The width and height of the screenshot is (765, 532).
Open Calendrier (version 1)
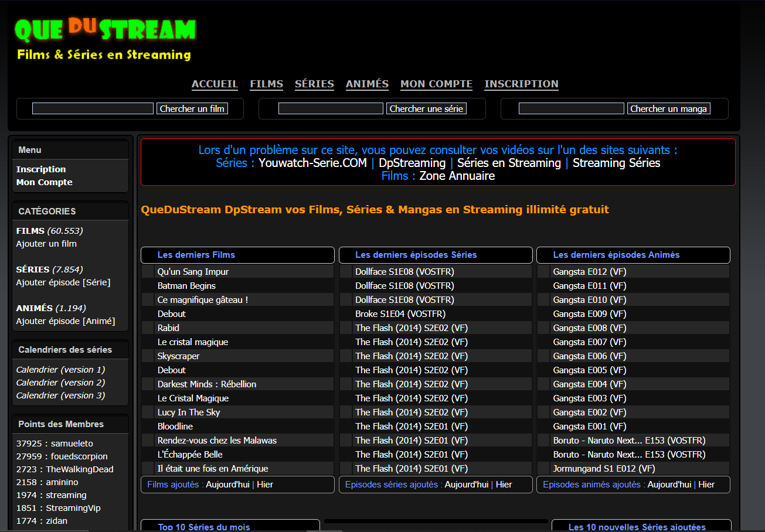tap(60, 370)
